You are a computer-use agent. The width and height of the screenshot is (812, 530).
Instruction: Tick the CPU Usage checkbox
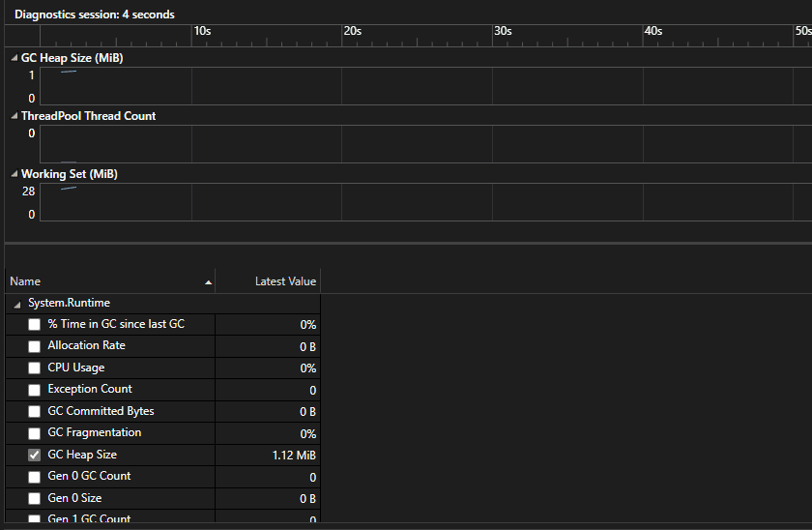pos(34,368)
